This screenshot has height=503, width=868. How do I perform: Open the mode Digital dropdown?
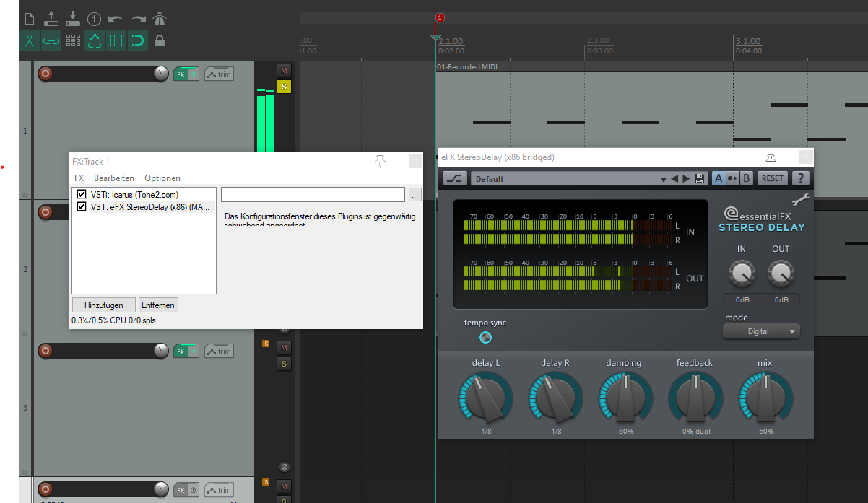(x=761, y=331)
